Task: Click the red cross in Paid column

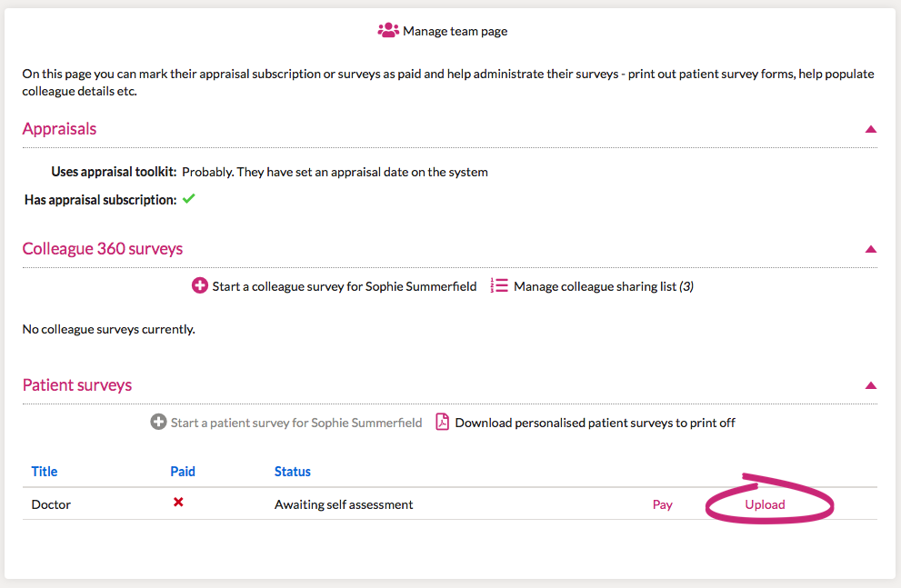Action: click(x=178, y=502)
